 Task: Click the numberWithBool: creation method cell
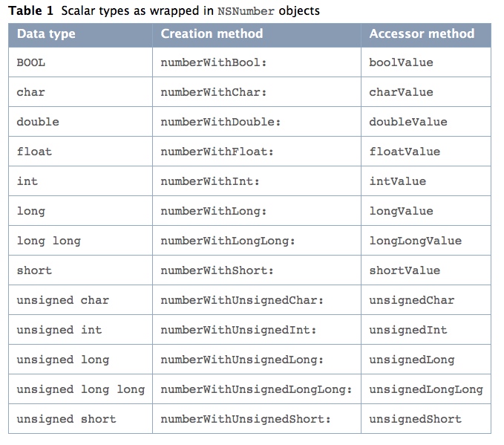(x=257, y=62)
